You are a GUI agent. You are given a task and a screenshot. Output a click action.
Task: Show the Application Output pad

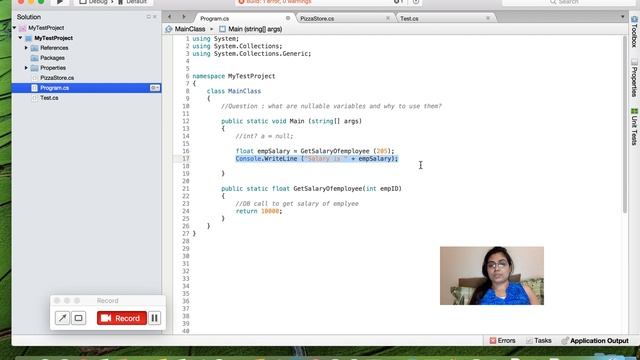pyautogui.click(x=595, y=340)
